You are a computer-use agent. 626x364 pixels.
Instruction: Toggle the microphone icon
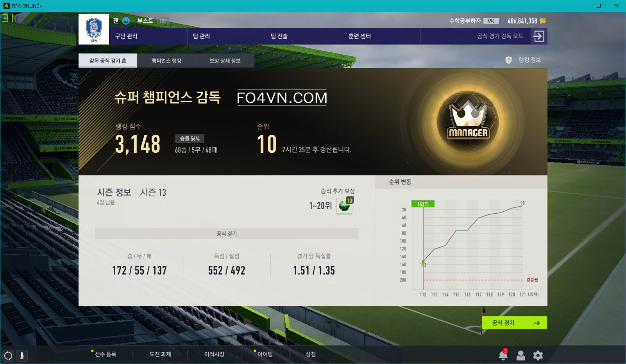point(22,355)
